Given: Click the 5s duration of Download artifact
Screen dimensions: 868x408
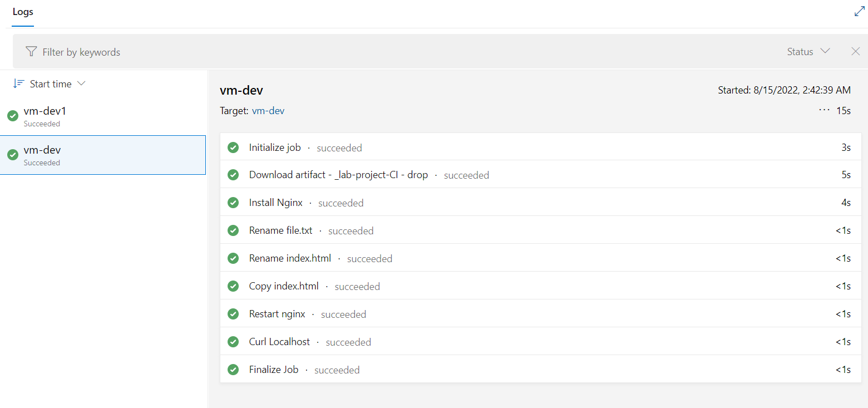Looking at the screenshot, I should (x=846, y=175).
